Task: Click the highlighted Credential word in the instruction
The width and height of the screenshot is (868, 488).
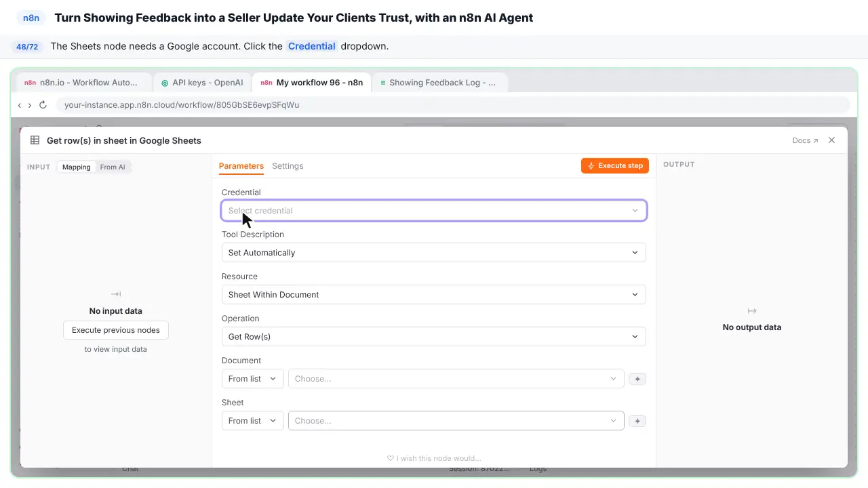Action: (x=311, y=46)
